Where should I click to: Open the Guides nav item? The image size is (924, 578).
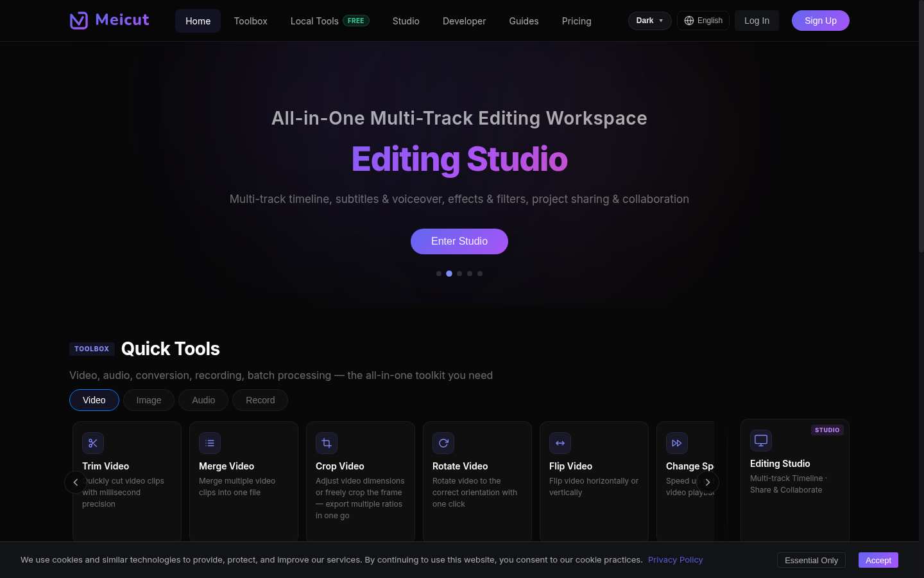tap(524, 21)
